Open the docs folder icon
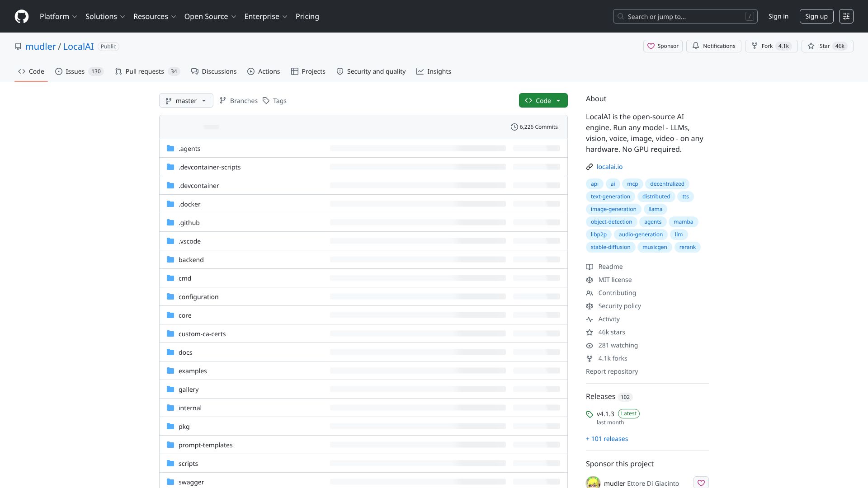Image resolution: width=868 pixels, height=488 pixels. [x=170, y=352]
